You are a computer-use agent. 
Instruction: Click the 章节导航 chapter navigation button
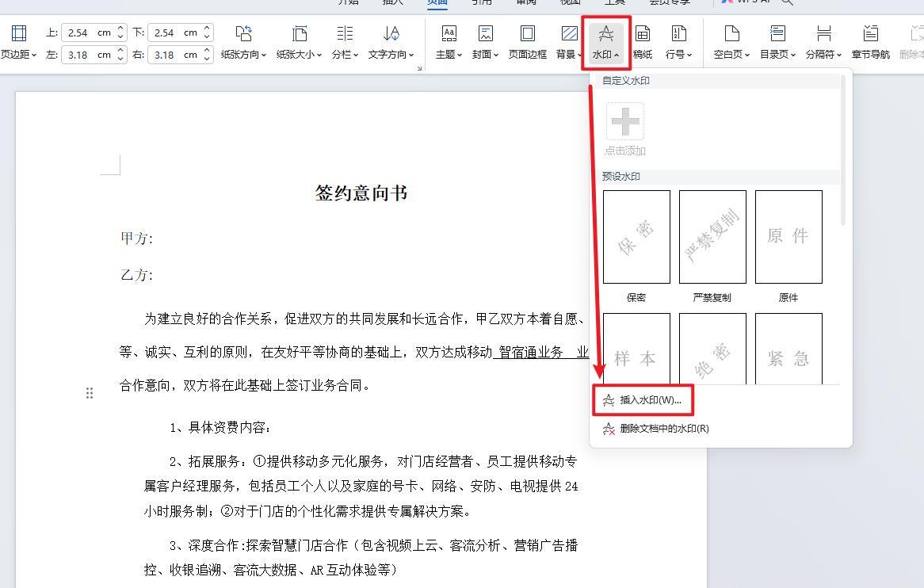(x=870, y=41)
